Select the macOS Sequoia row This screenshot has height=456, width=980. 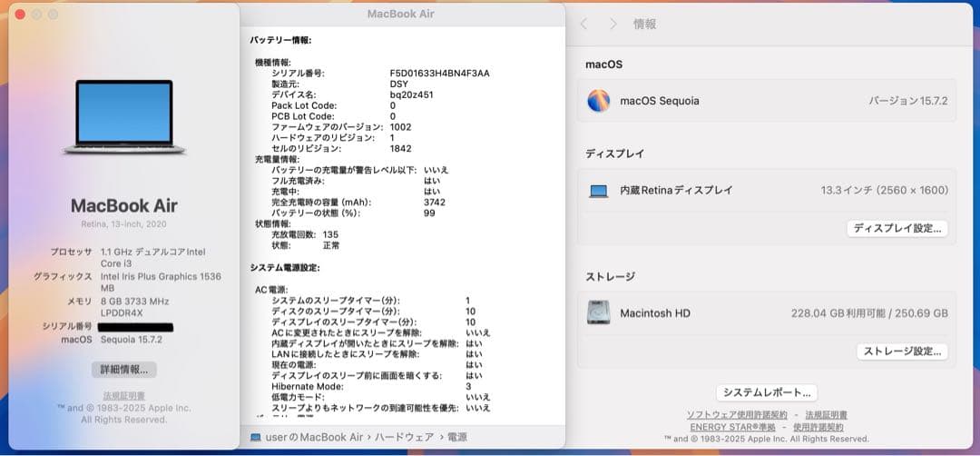tap(766, 101)
